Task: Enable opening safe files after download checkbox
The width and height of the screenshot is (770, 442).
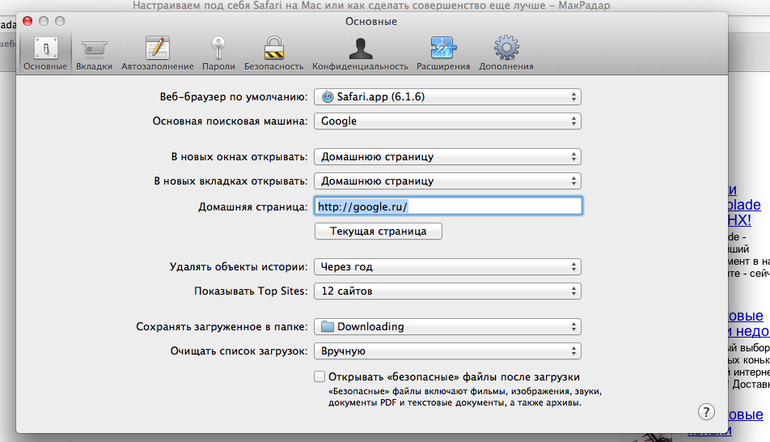Action: tap(319, 377)
